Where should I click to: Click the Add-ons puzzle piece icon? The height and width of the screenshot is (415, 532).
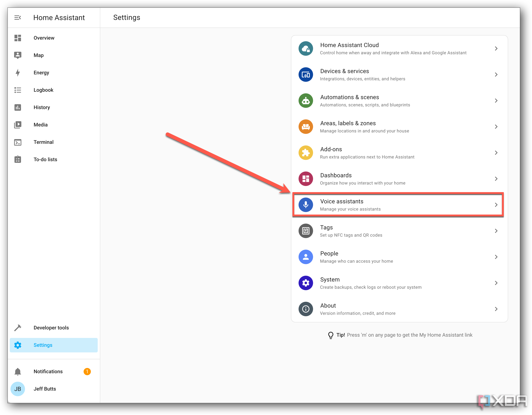[306, 153]
